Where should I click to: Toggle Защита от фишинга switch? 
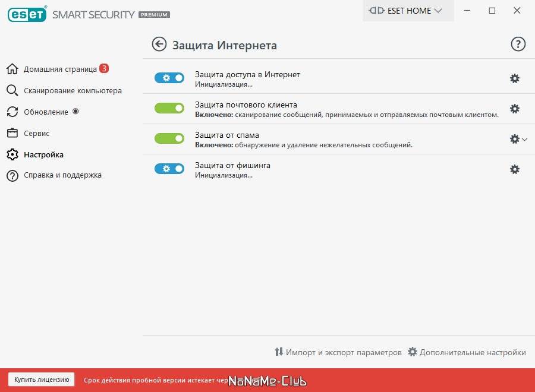click(x=169, y=169)
